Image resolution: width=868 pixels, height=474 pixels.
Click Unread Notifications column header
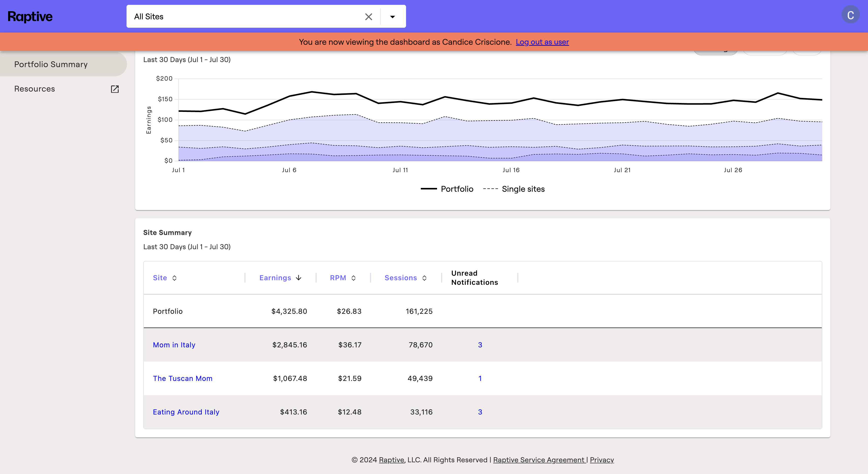coord(474,278)
